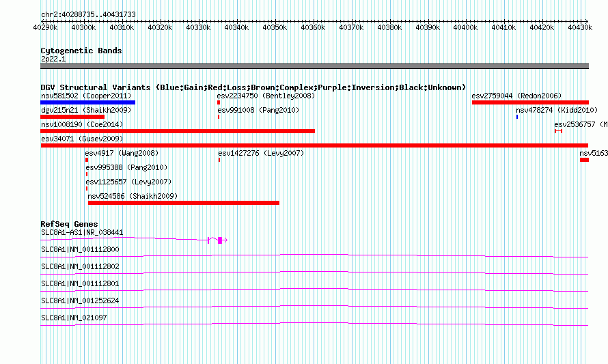Click the 40430k ruler tick label
The width and height of the screenshot is (608, 364).
click(580, 27)
